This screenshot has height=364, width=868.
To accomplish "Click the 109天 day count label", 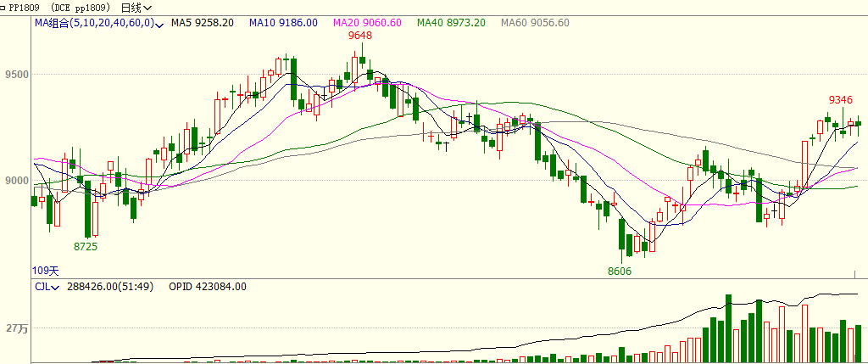I will (46, 270).
